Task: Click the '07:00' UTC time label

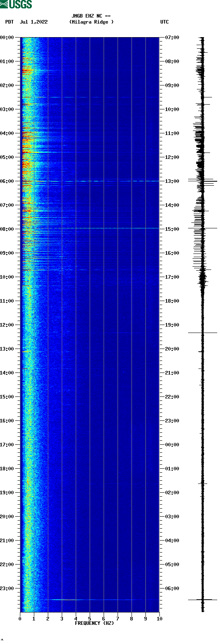Action: click(172, 38)
